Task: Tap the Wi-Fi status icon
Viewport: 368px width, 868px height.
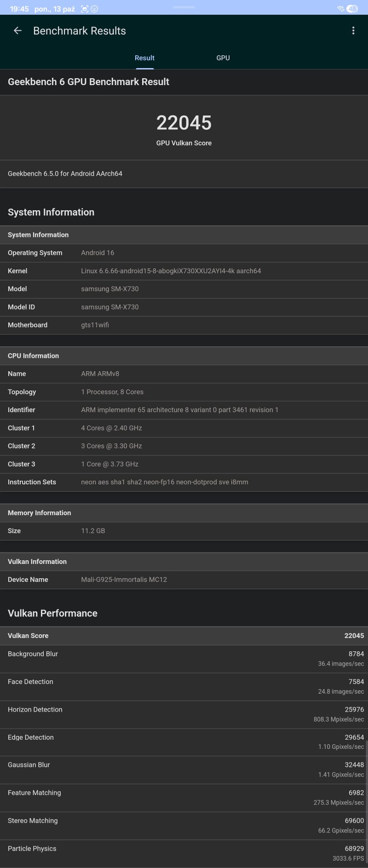Action: point(340,9)
